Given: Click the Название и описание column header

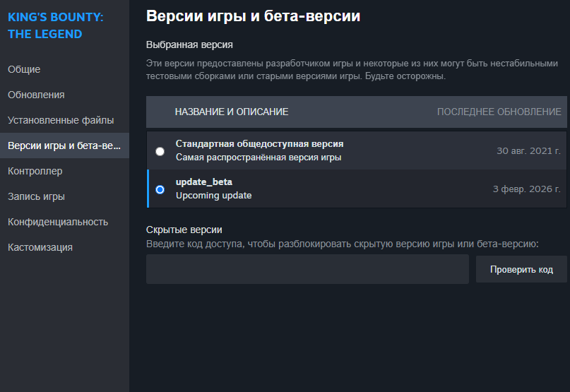Looking at the screenshot, I should tap(232, 112).
